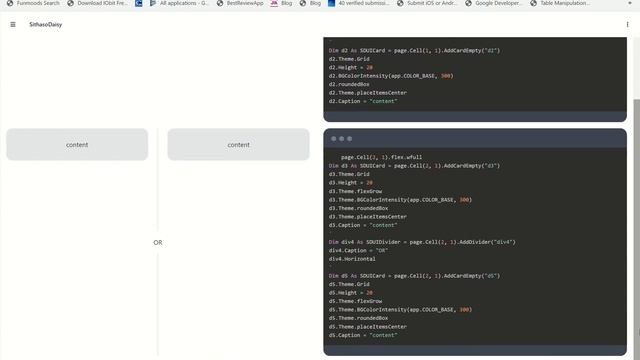This screenshot has width=640, height=360.
Task: Click the 40 verified submissions favicon
Action: click(331, 3)
